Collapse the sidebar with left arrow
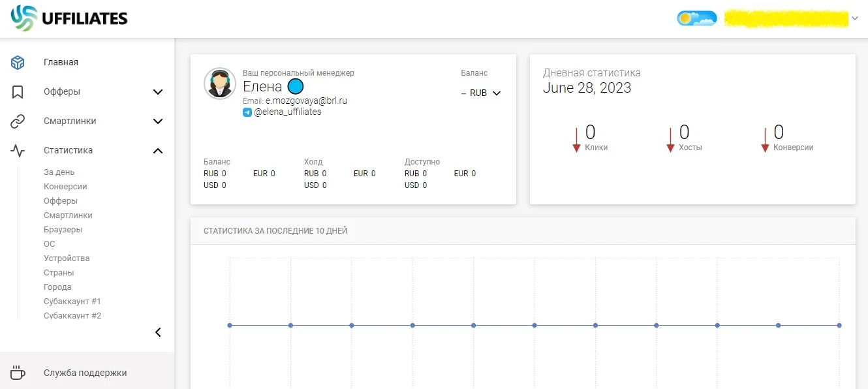868x389 pixels. tap(158, 332)
